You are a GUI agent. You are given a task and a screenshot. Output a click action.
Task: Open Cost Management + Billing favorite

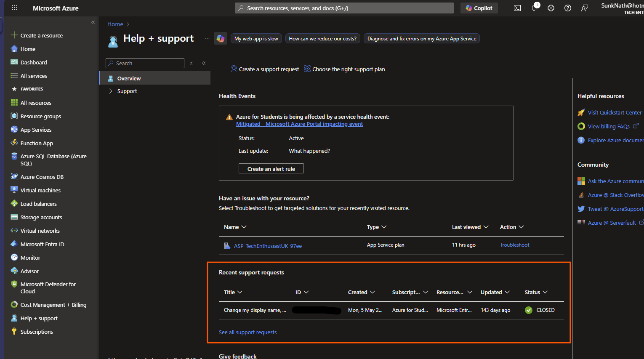53,305
